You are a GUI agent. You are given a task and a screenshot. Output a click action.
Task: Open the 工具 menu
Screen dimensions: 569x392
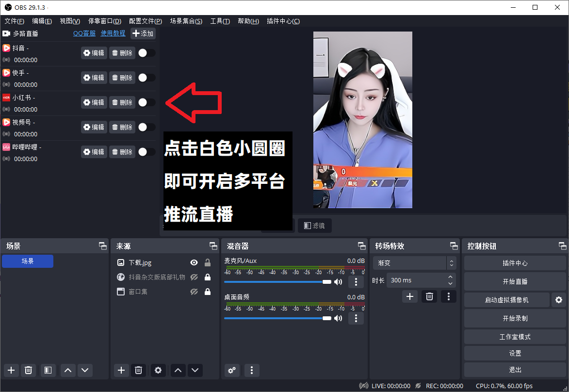220,21
